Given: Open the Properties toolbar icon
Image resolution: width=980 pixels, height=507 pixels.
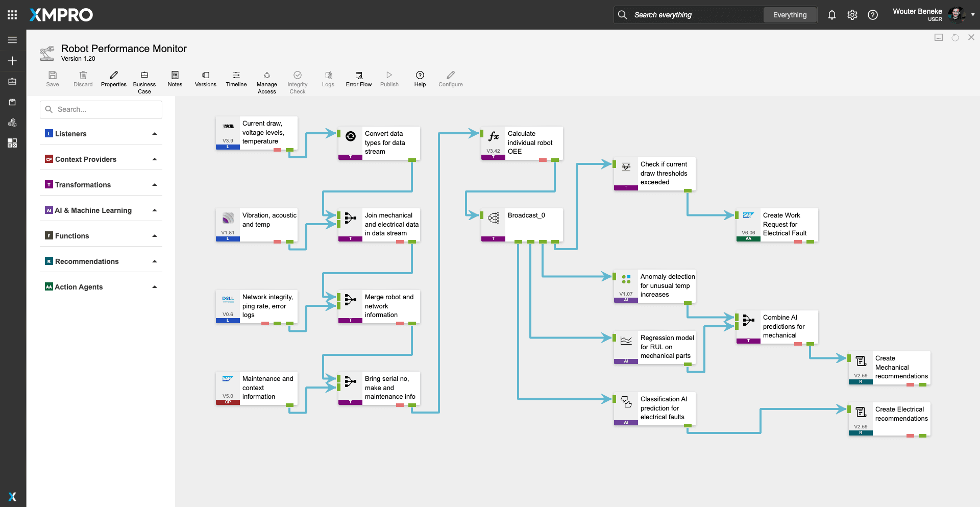Looking at the screenshot, I should point(113,76).
